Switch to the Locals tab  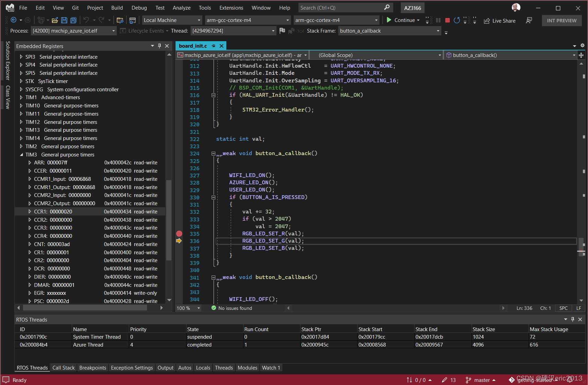(x=203, y=367)
